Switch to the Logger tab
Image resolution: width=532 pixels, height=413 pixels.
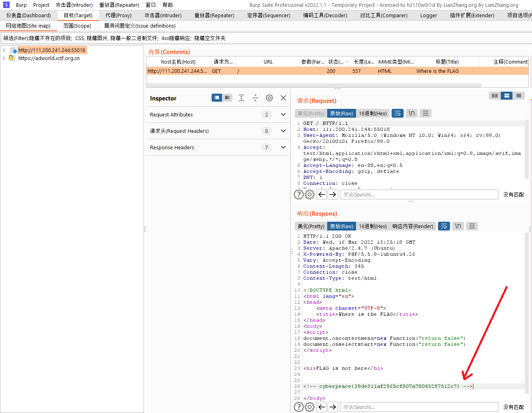point(429,15)
